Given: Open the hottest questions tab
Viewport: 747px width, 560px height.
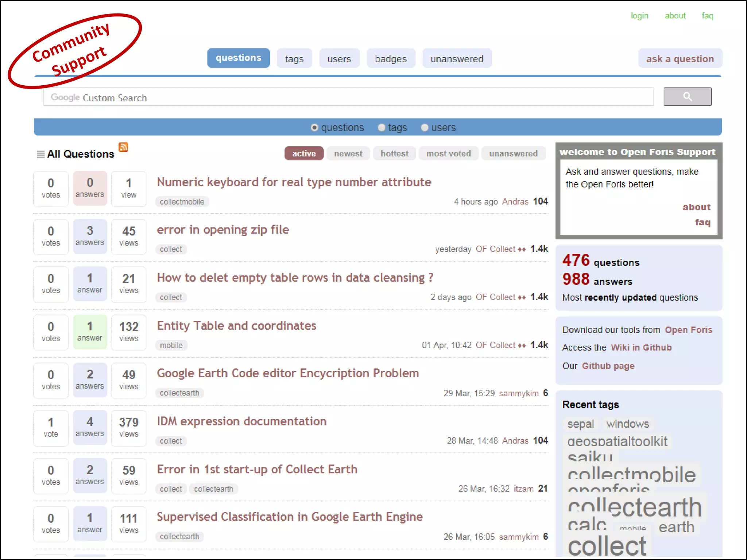Looking at the screenshot, I should (x=394, y=153).
